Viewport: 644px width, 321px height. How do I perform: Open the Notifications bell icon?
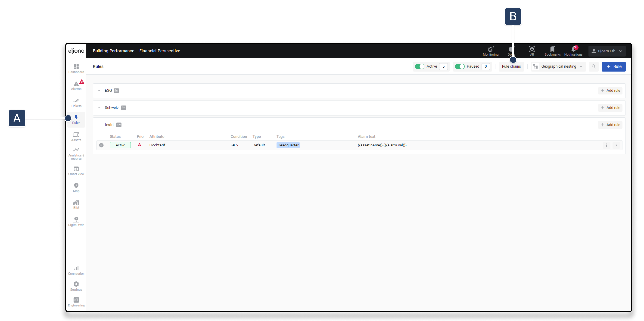tap(573, 51)
